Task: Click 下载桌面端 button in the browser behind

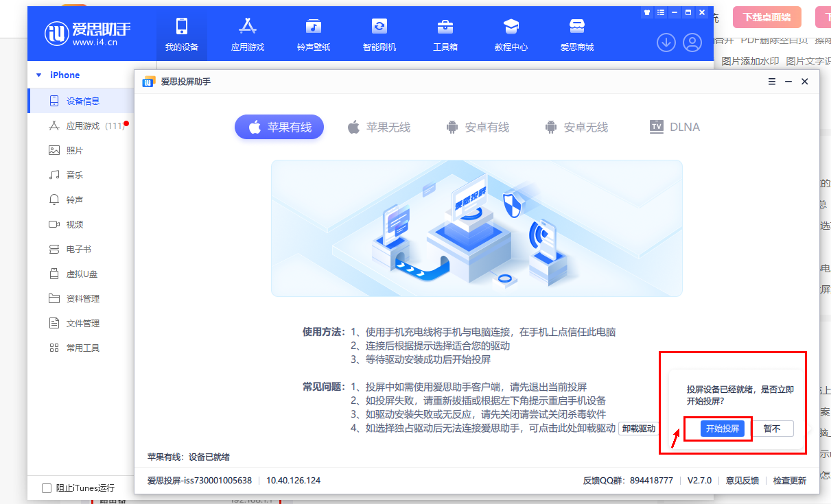Action: (x=767, y=17)
